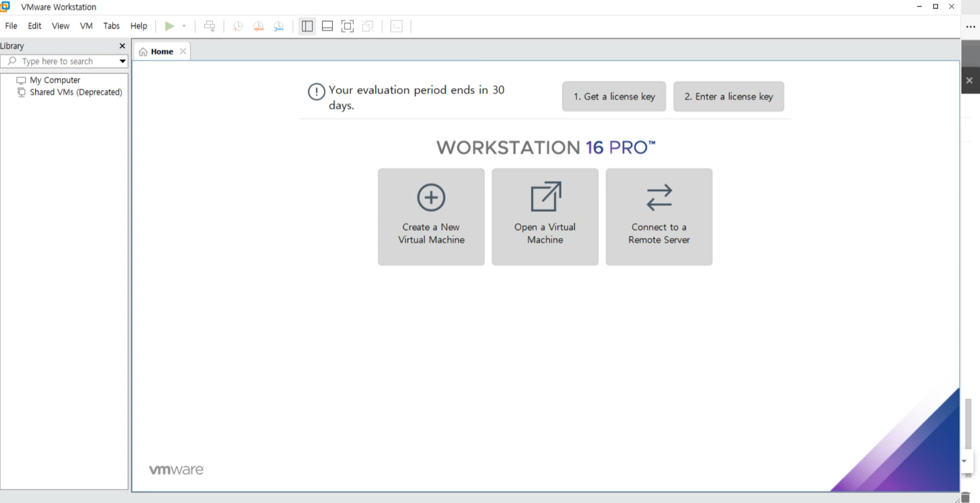Open the Edit menu

(x=34, y=26)
